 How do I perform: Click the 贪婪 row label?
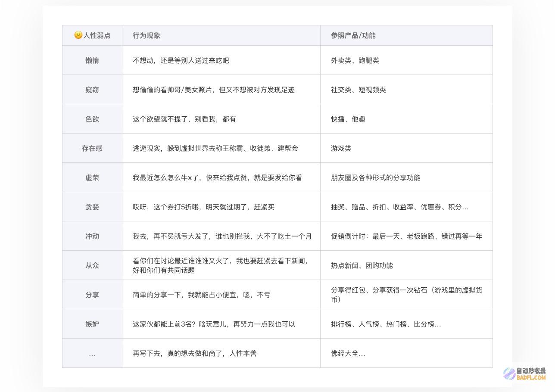pos(92,207)
